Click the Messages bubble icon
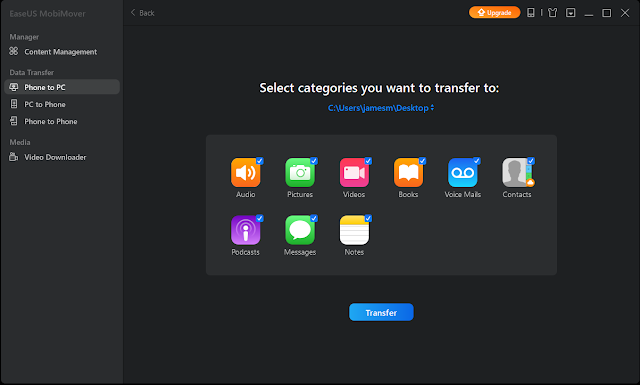 coord(300,230)
